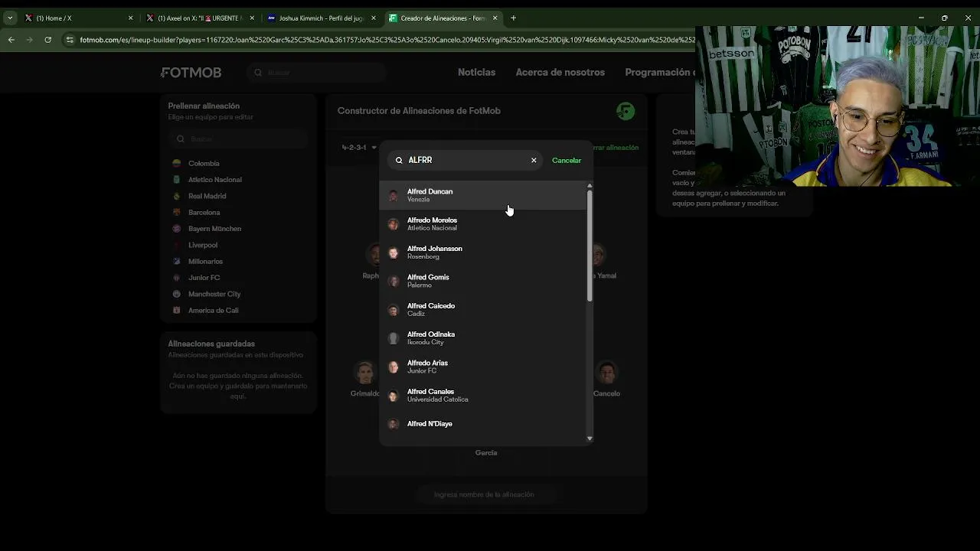This screenshot has width=980, height=551.
Task: Select Junior FC team
Action: tap(204, 278)
